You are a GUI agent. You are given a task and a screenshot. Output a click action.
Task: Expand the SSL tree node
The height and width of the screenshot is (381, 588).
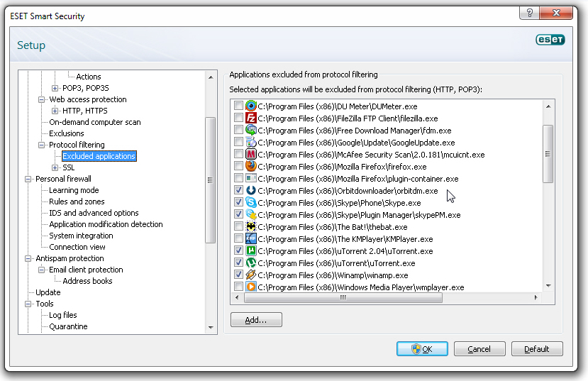(55, 167)
